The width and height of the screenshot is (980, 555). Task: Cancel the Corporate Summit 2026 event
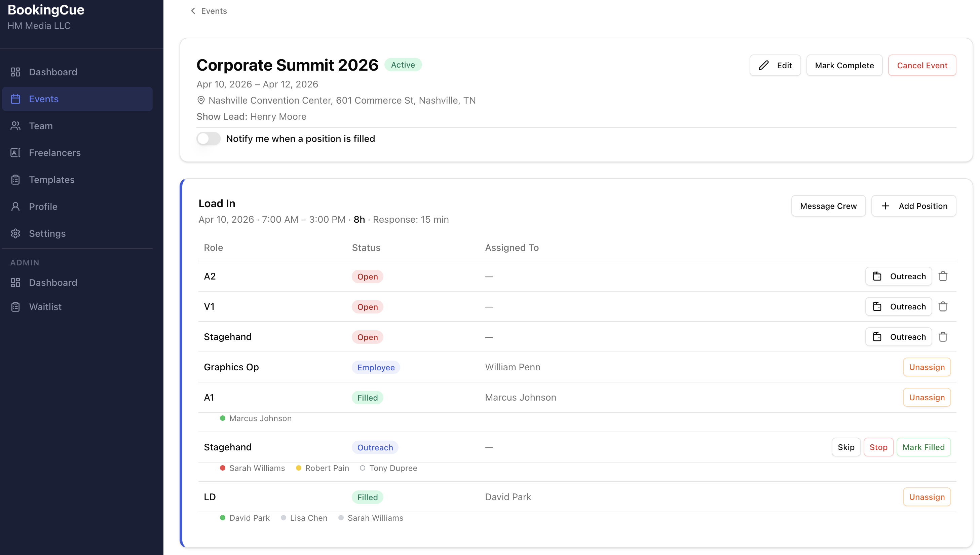coord(922,65)
